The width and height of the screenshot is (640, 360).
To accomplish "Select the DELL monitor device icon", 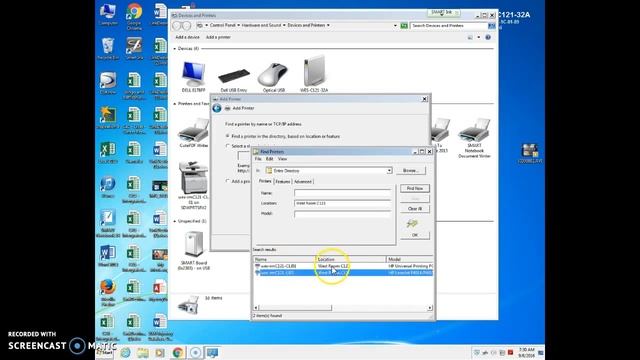I will [x=193, y=74].
